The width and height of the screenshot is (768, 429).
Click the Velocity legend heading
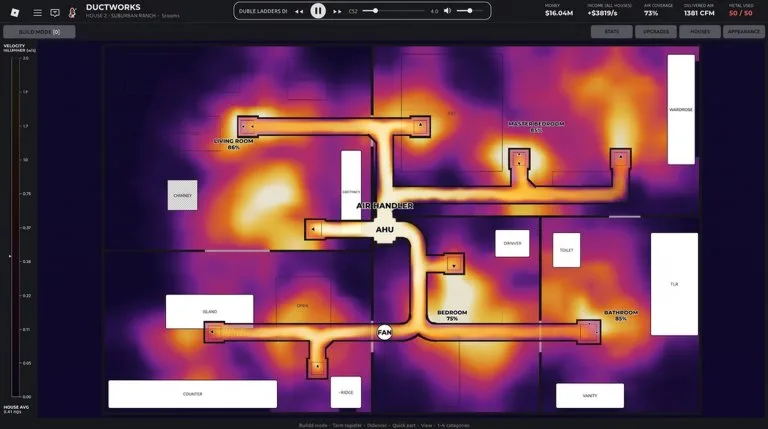click(x=20, y=48)
